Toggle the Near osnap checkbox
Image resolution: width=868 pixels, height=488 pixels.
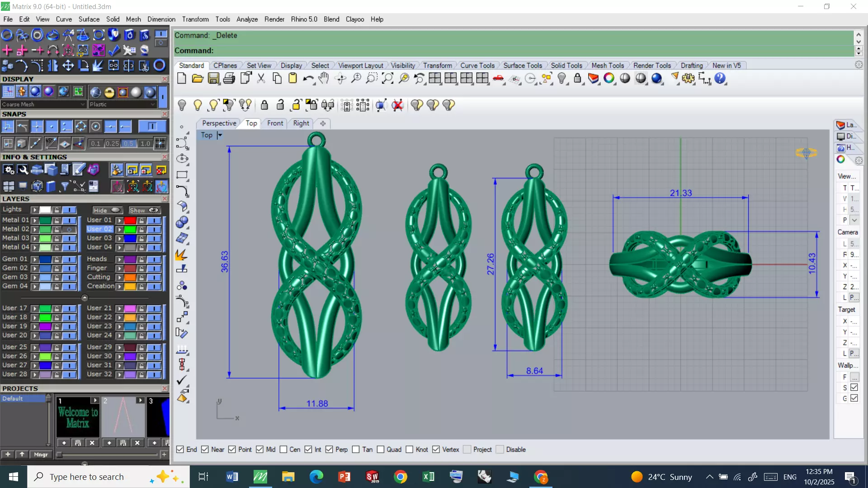[x=205, y=450]
